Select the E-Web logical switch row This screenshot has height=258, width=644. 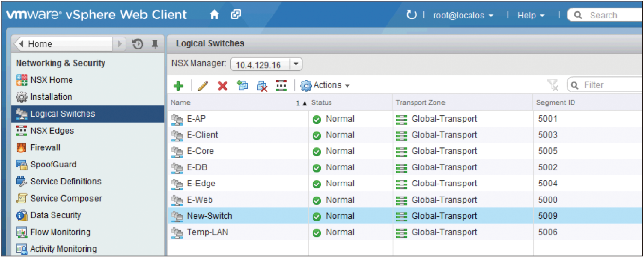(405, 200)
